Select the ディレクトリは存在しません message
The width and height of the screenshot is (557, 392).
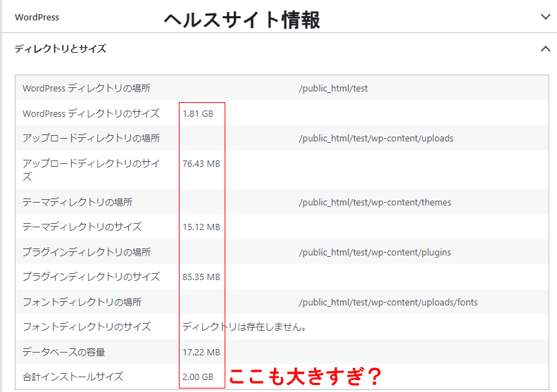pos(245,327)
